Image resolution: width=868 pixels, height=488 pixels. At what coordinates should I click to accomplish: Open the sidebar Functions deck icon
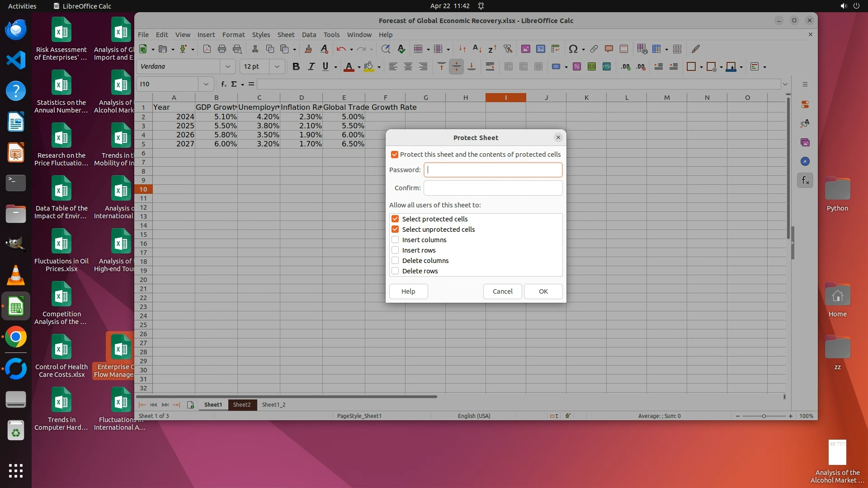pos(805,181)
